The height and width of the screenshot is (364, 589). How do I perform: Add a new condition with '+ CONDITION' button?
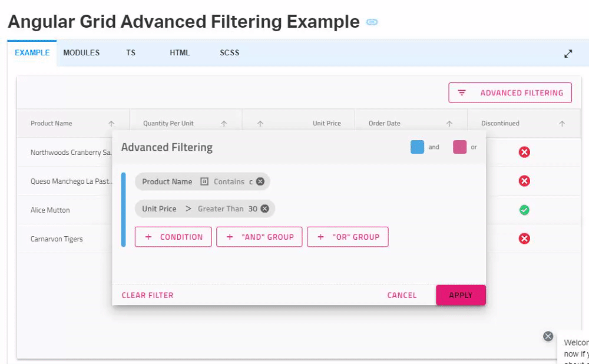(173, 237)
